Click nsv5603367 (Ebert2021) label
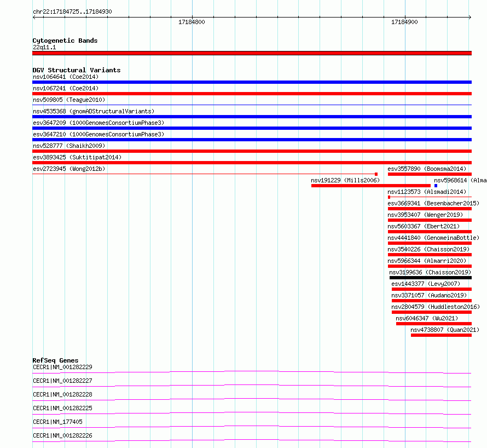The image size is (487, 448). pyautogui.click(x=424, y=226)
